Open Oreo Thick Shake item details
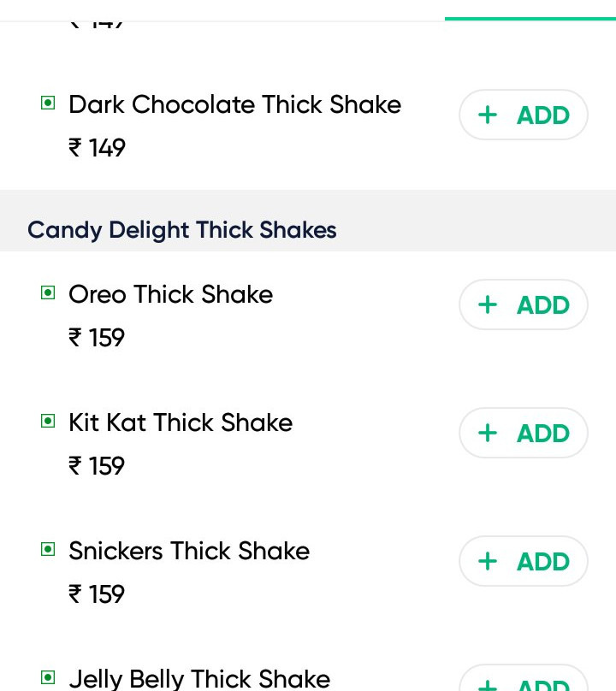This screenshot has height=691, width=616. tap(170, 294)
